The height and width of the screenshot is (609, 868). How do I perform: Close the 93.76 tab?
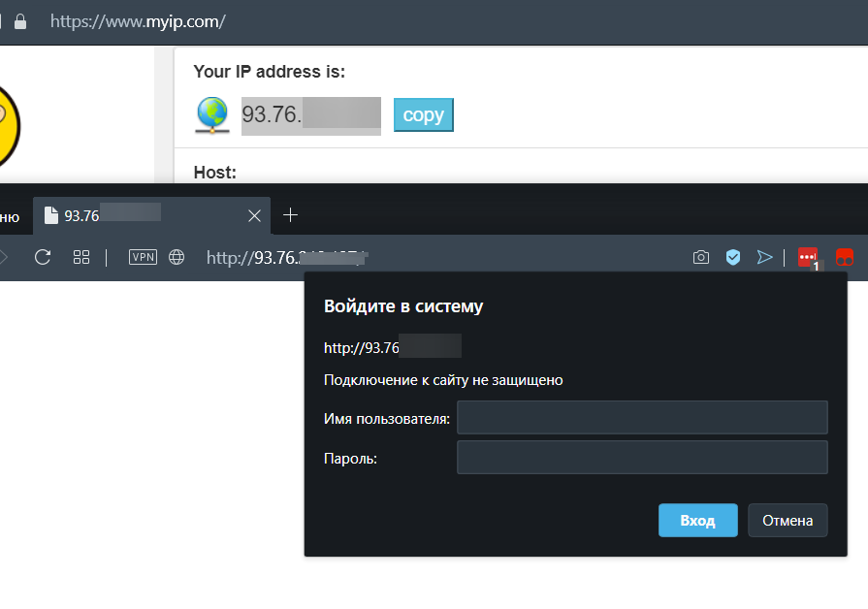coord(255,216)
